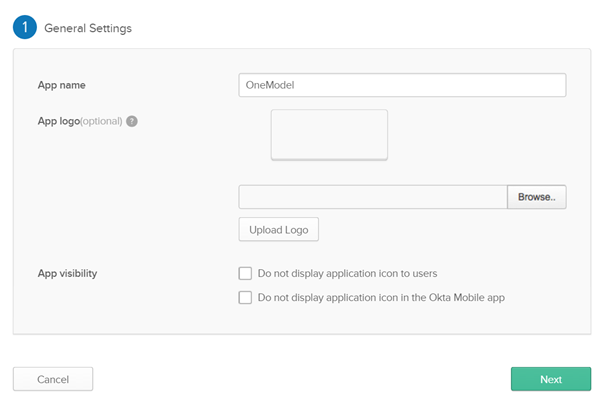Cancel the app setup wizard
602x411 pixels.
point(53,379)
